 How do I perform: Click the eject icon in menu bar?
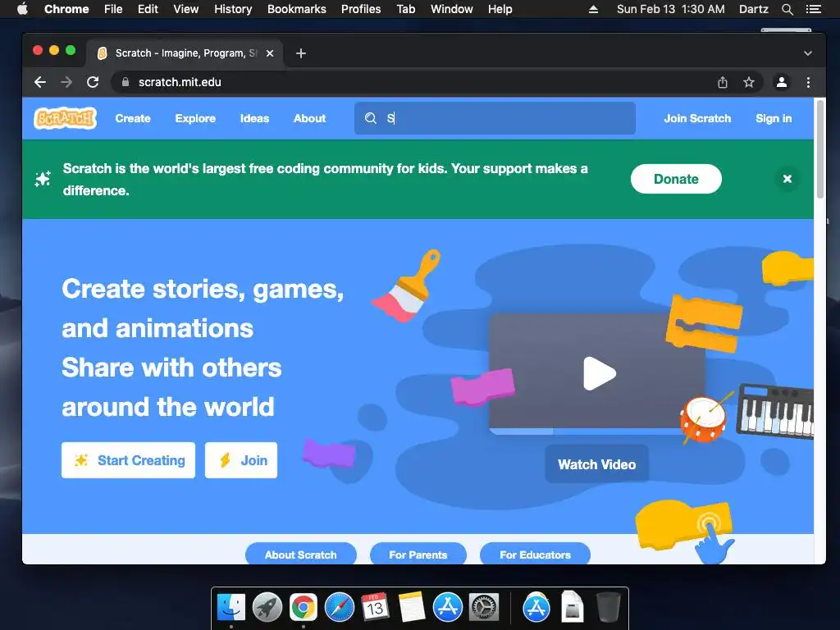tap(593, 9)
